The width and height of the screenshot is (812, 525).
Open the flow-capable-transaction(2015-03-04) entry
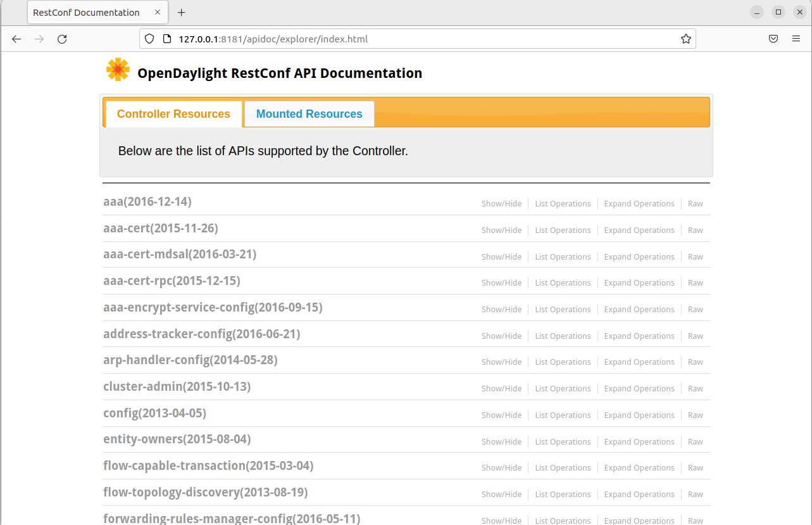208,465
